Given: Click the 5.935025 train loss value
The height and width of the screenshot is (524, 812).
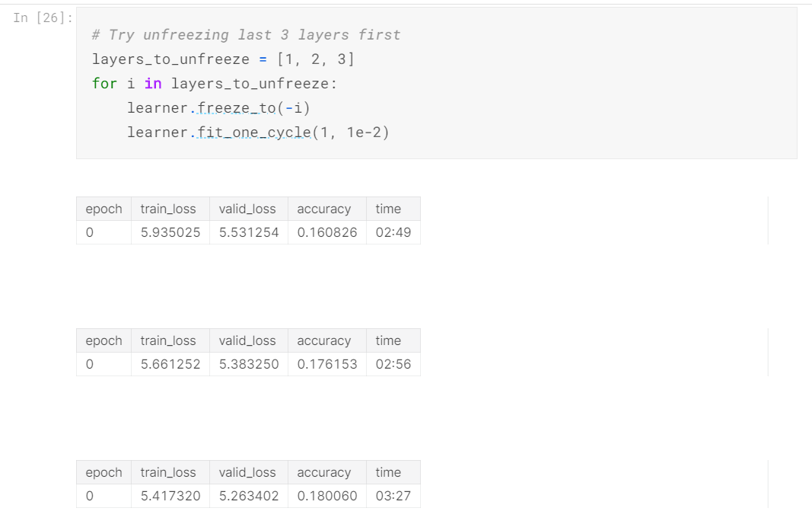Looking at the screenshot, I should [170, 232].
